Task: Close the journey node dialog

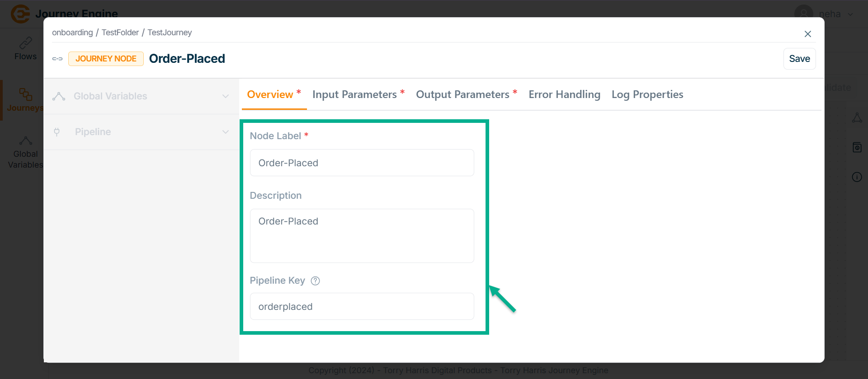Action: coord(807,34)
